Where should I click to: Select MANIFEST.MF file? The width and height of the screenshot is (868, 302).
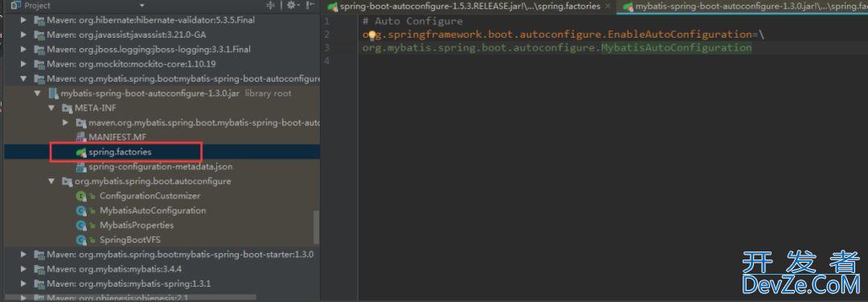click(117, 137)
